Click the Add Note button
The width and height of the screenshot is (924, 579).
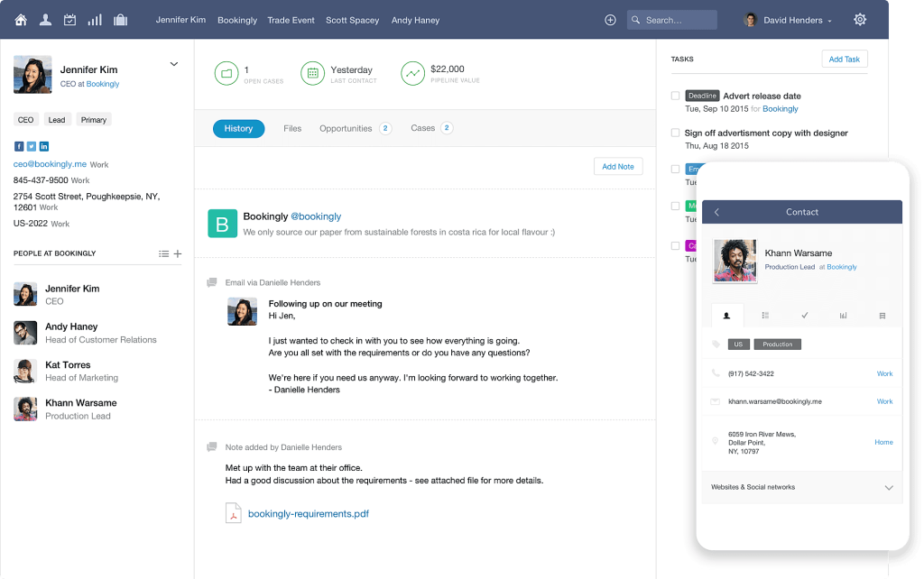pos(618,167)
